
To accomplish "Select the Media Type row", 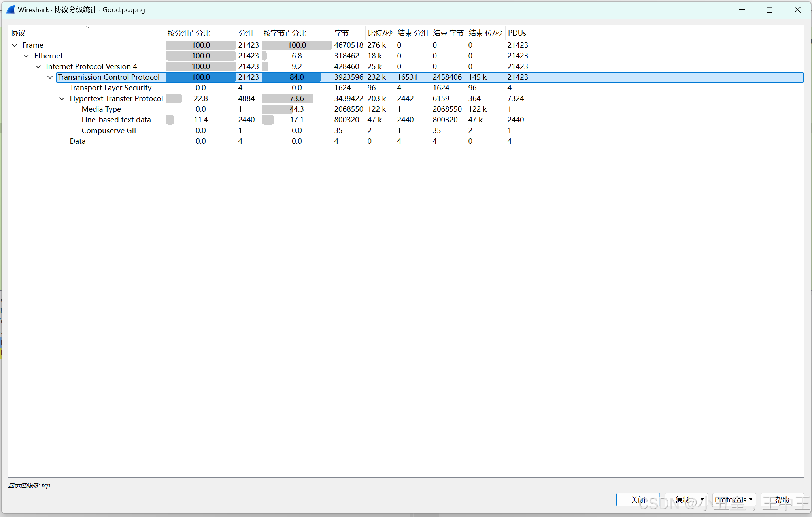I will 406,109.
